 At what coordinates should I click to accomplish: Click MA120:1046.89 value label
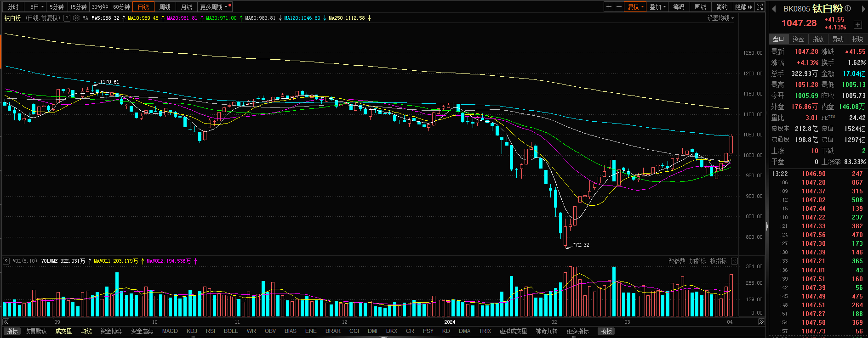pyautogui.click(x=302, y=18)
